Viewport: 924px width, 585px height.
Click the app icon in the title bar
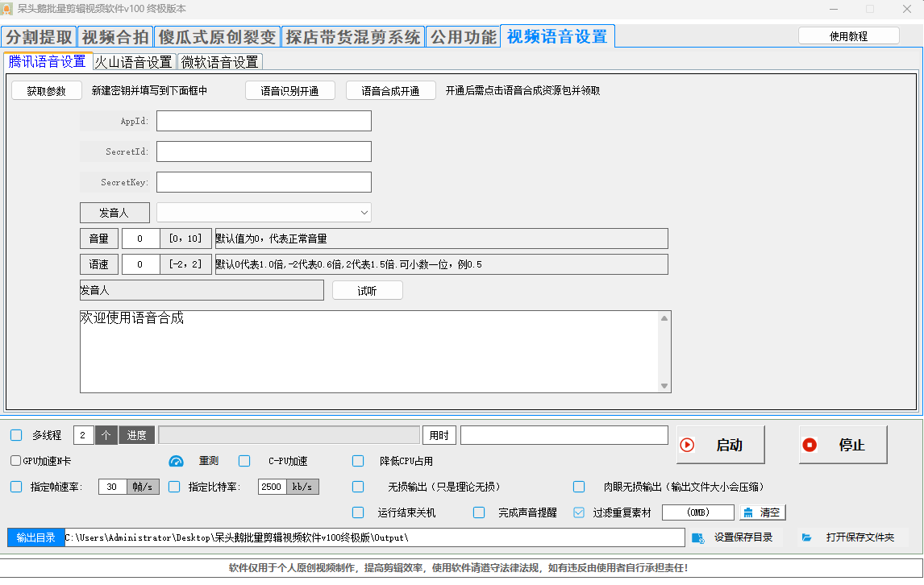pos(7,9)
